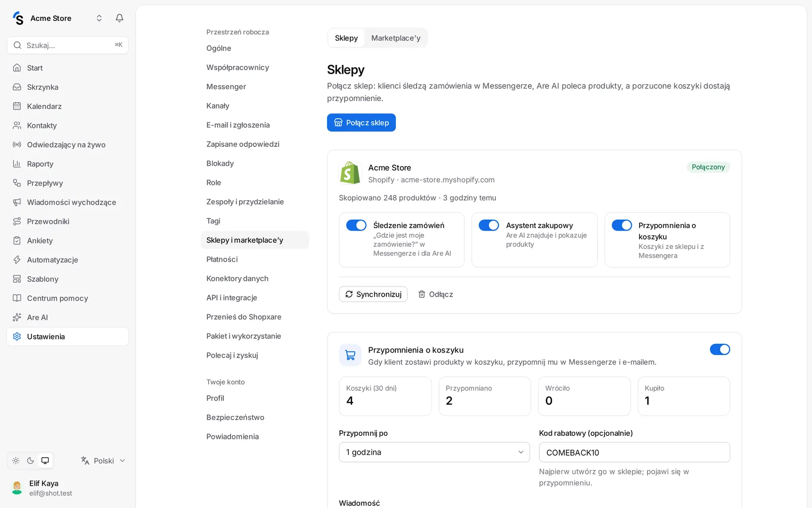This screenshot has width=812, height=508.
Task: Switch to Marketplace'y tab
Action: pyautogui.click(x=396, y=38)
